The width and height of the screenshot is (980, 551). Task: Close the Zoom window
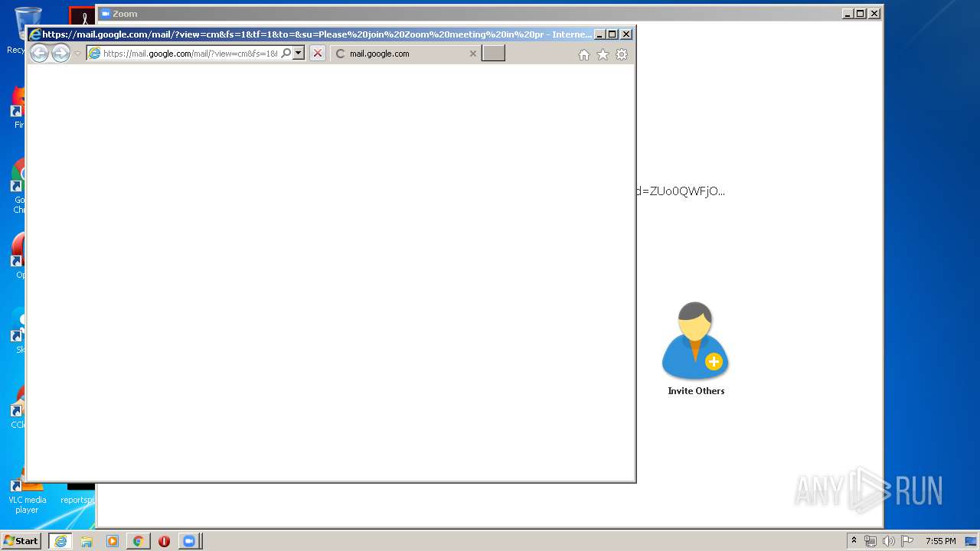tap(874, 14)
